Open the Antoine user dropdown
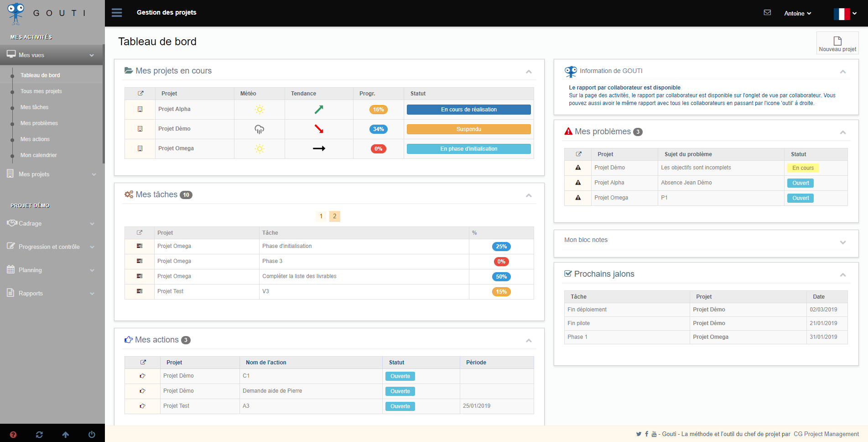868x442 pixels. [x=797, y=13]
